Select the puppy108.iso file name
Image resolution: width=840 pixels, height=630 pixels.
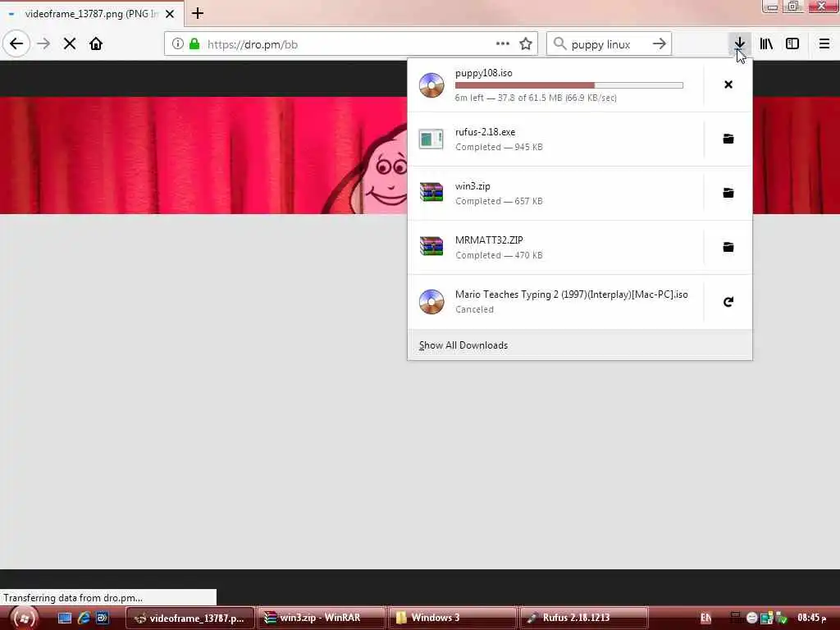coord(484,73)
